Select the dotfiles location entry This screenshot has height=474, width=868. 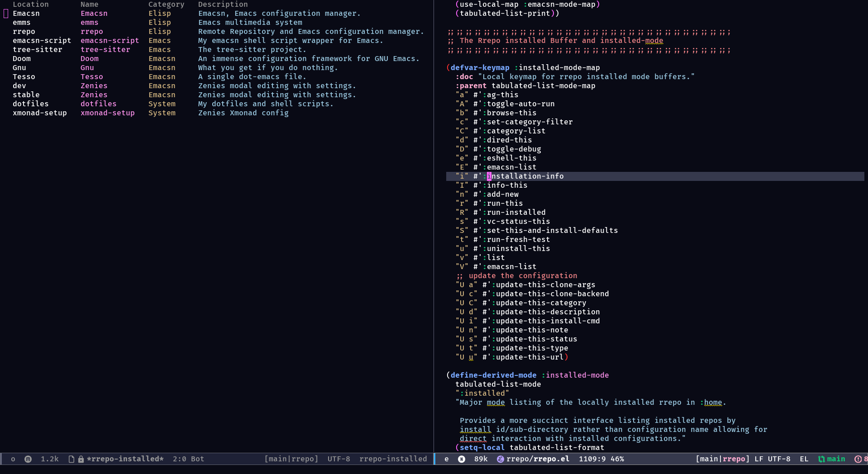click(30, 104)
